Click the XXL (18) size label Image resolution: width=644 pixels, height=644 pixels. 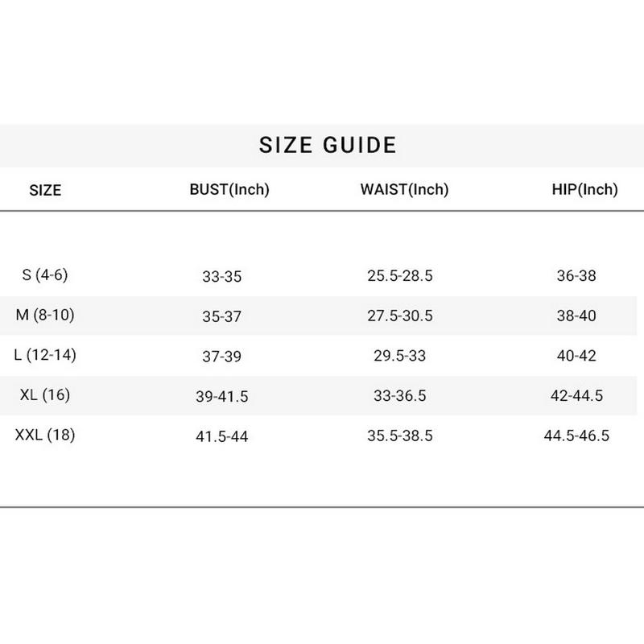pos(45,436)
